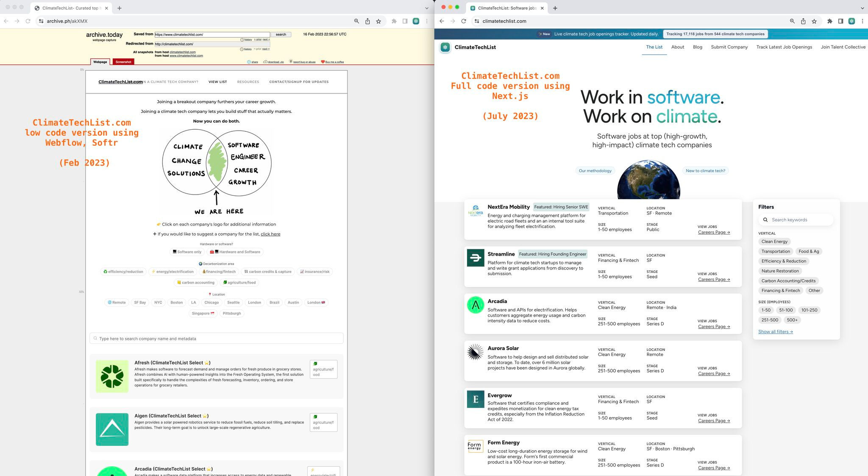Viewport: 868px width, 476px height.
Task: Toggle the Software only filter chip
Action: [x=187, y=252]
